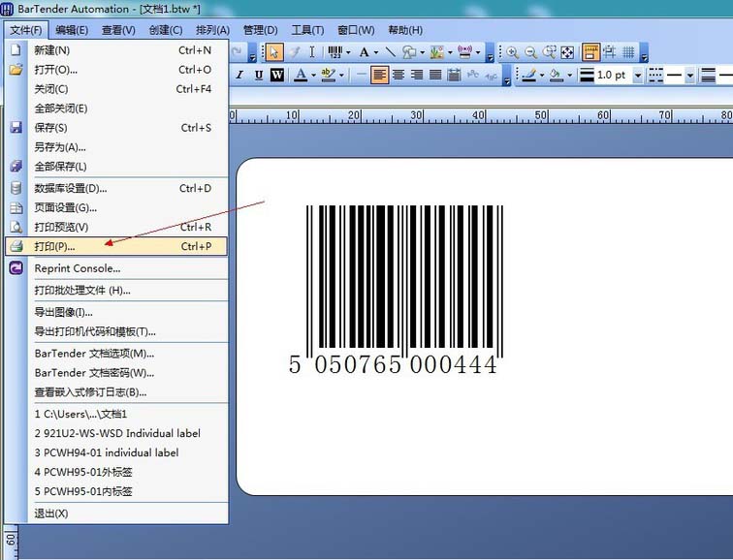Open RFID encoder dropdown arrow
The width and height of the screenshot is (733, 560).
478,52
